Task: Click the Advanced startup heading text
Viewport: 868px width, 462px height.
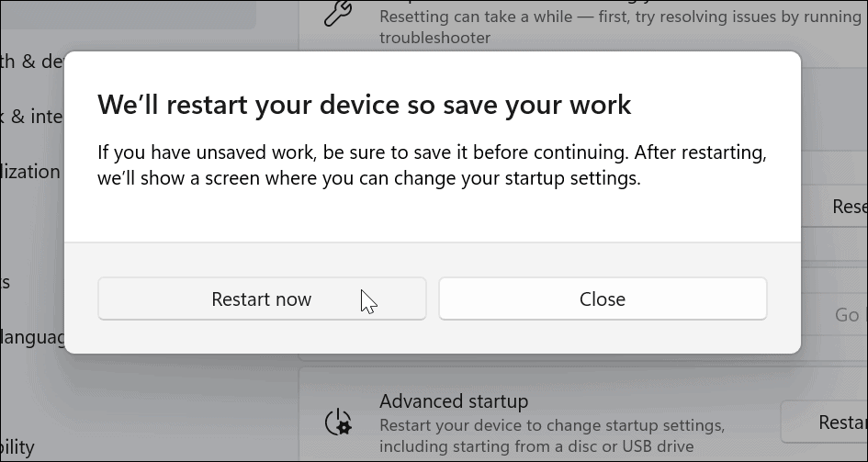Action: [x=454, y=401]
